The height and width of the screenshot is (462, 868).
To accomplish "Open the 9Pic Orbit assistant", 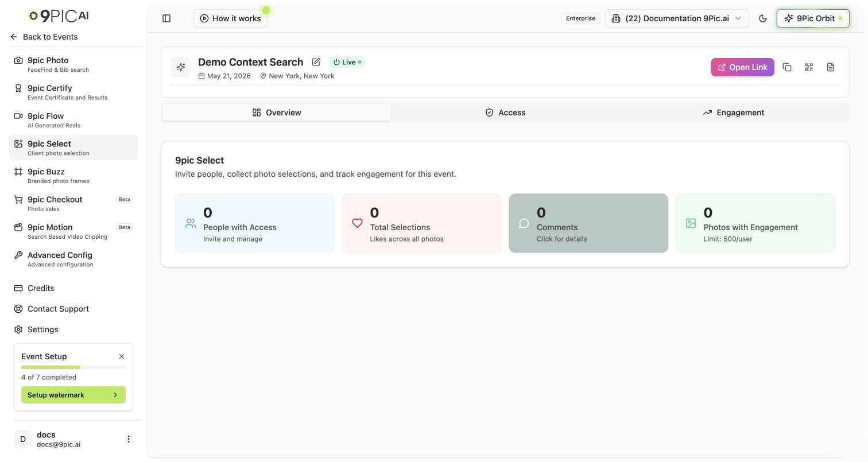I will click(x=813, y=18).
